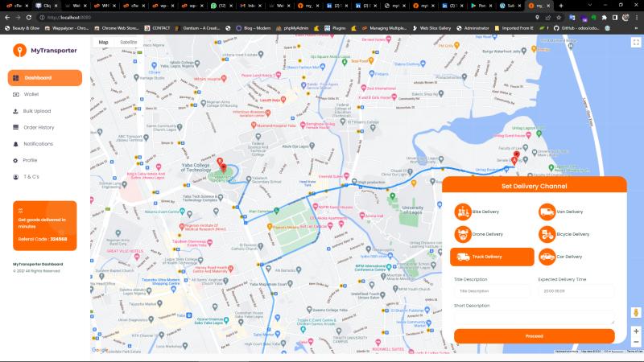The image size is (644, 362).
Task: Open the Profile page
Action: click(x=30, y=160)
